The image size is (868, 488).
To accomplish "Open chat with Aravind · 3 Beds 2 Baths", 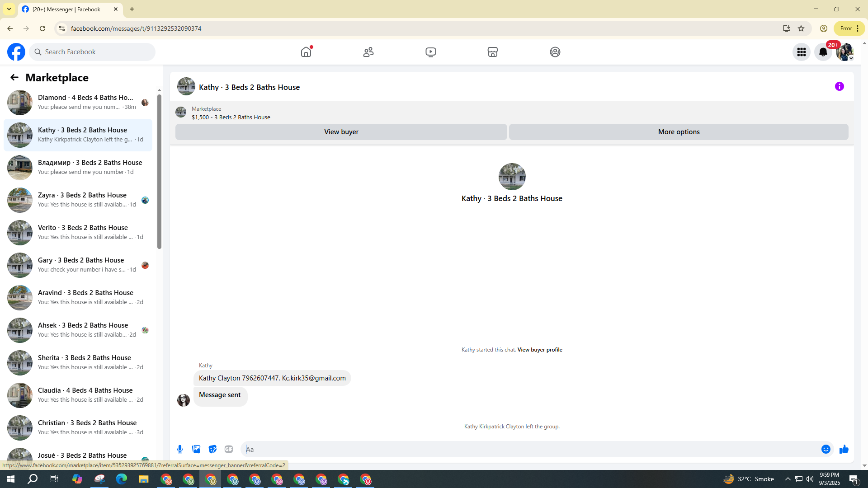I will click(78, 298).
